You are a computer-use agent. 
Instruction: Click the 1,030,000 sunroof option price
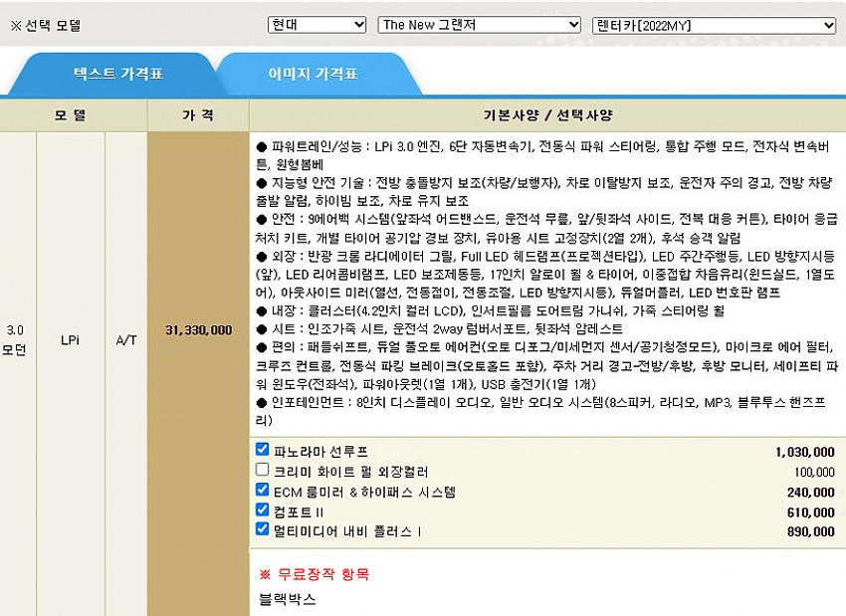click(804, 452)
